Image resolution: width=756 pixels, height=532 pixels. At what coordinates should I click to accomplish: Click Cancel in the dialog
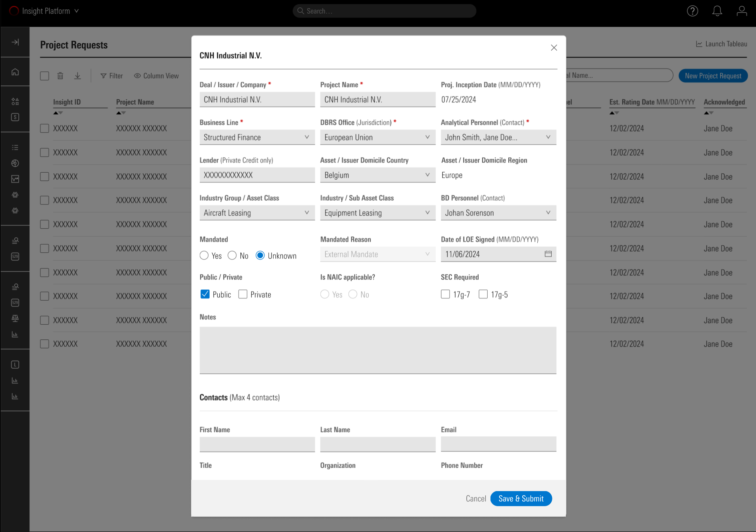(476, 499)
